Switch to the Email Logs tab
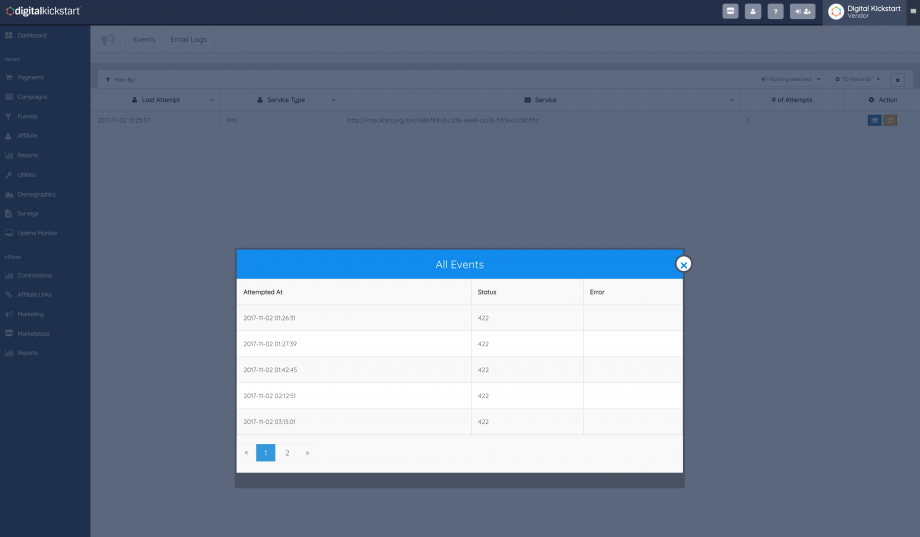This screenshot has height=537, width=920. pyautogui.click(x=188, y=40)
